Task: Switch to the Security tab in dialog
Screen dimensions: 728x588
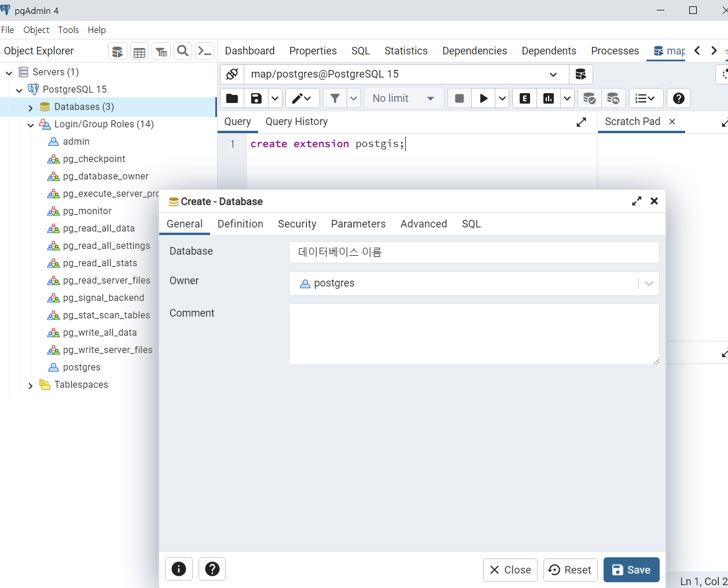Action: pyautogui.click(x=297, y=224)
